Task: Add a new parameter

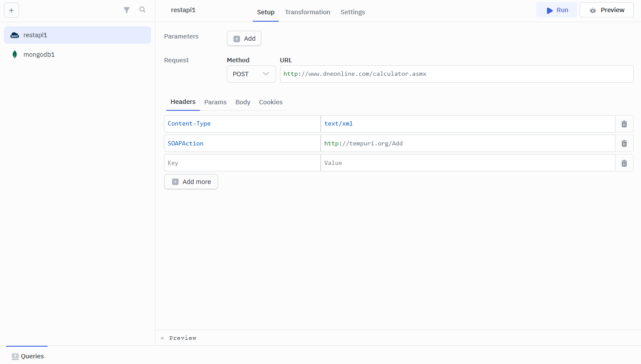Action: coord(244,39)
